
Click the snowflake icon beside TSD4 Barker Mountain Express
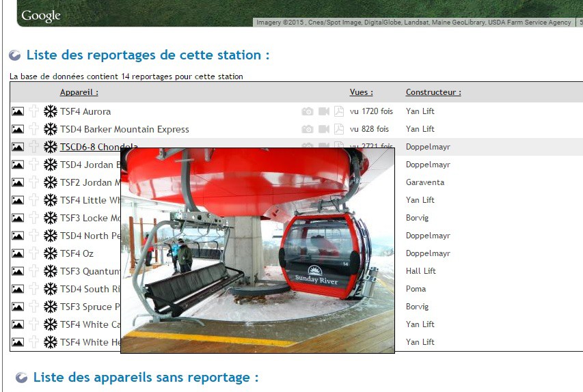(50, 129)
